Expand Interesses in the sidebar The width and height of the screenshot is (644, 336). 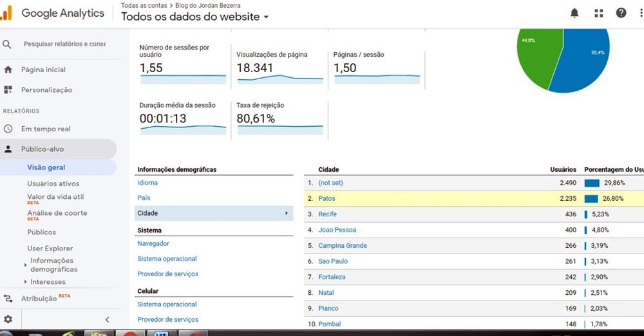pos(45,282)
